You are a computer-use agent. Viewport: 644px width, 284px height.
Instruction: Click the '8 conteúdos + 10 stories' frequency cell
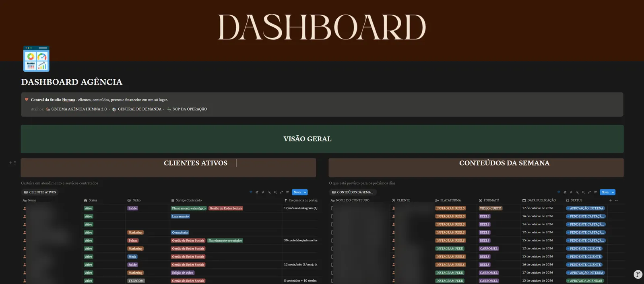(300, 281)
